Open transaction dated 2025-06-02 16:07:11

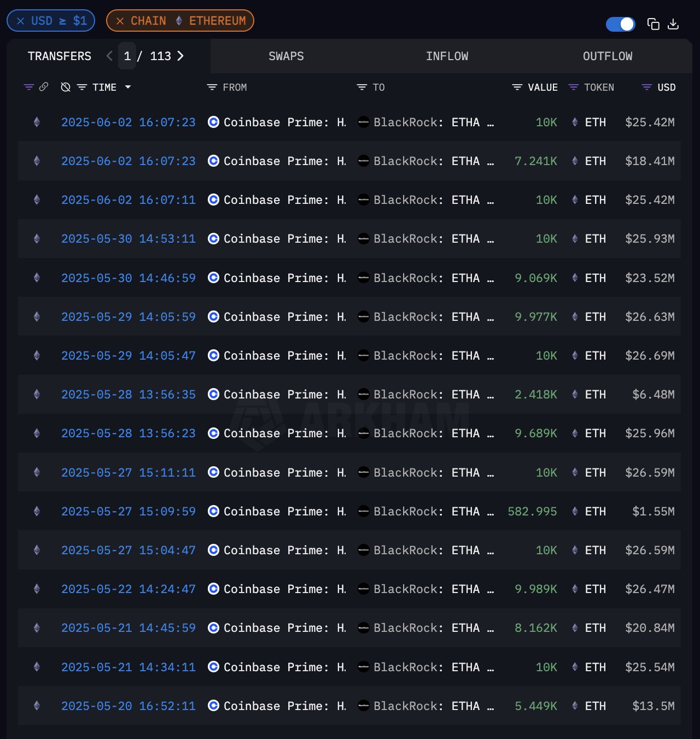click(x=129, y=200)
